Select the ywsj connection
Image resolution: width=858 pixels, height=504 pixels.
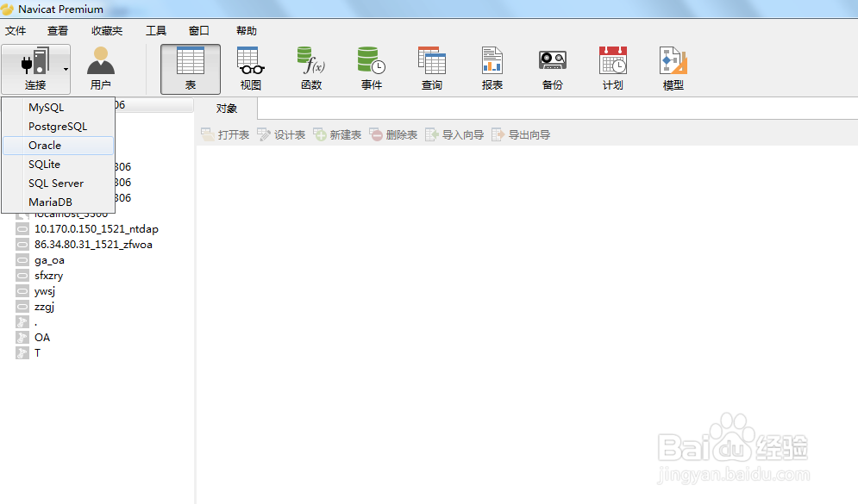pos(45,291)
